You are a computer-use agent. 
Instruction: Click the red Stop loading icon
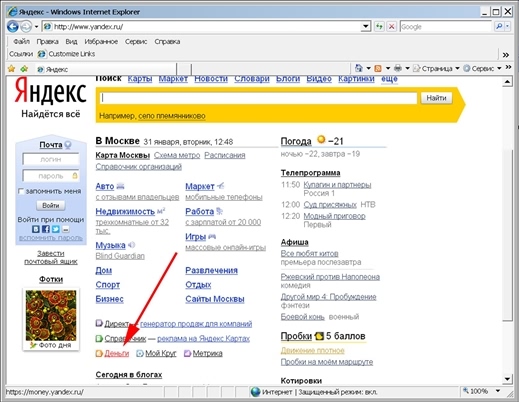392,26
